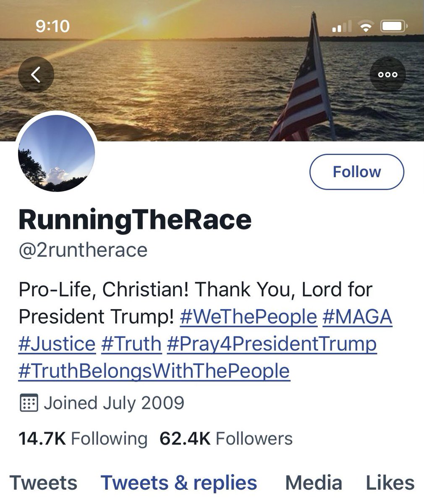Image resolution: width=424 pixels, height=504 pixels.
Task: Open the #Pray4PresidentTrump hashtag
Action: 272,344
